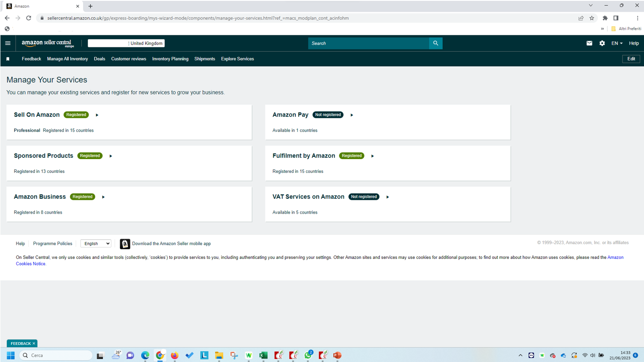Open the Windows Start menu

point(11,355)
